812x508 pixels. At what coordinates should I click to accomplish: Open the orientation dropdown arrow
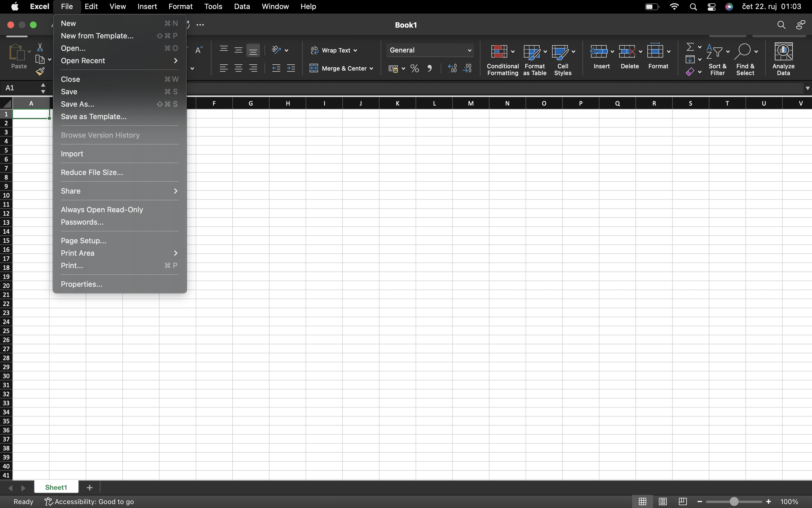(286, 51)
